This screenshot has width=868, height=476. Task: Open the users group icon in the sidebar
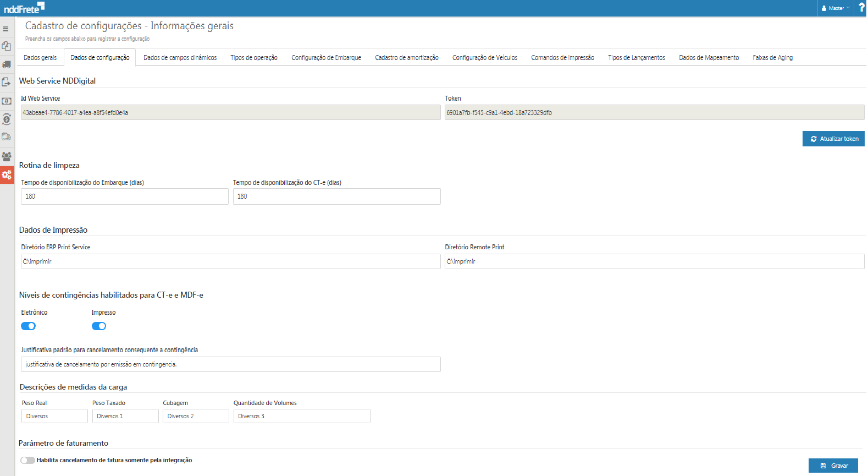pos(7,156)
